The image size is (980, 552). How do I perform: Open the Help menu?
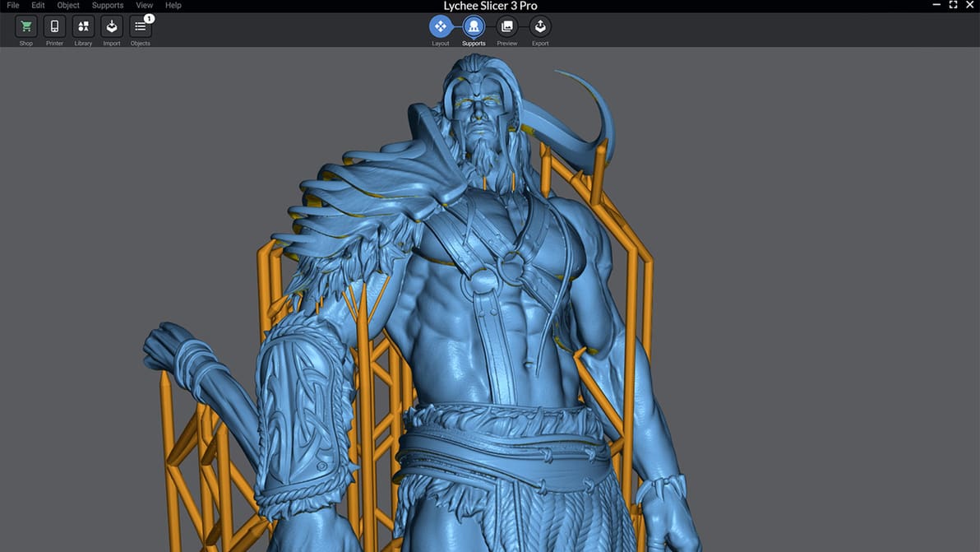173,5
